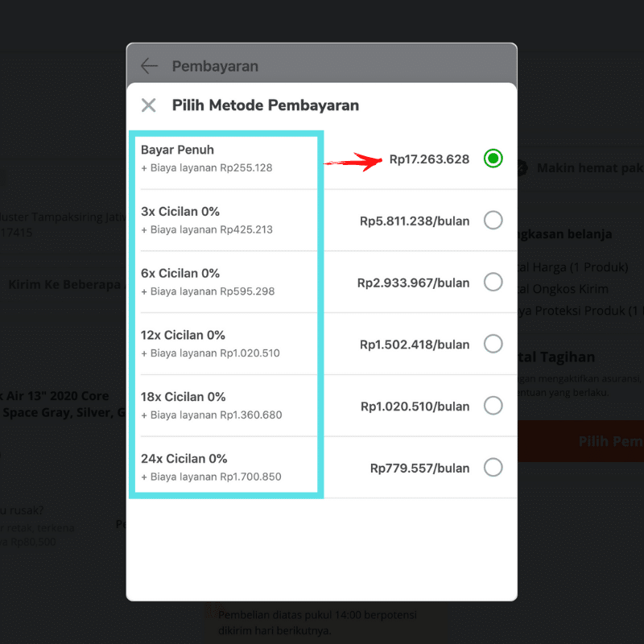Viewport: 644px width, 644px height.
Task: Close the Pilih Metode Pembayaran dialog
Action: pos(149,105)
